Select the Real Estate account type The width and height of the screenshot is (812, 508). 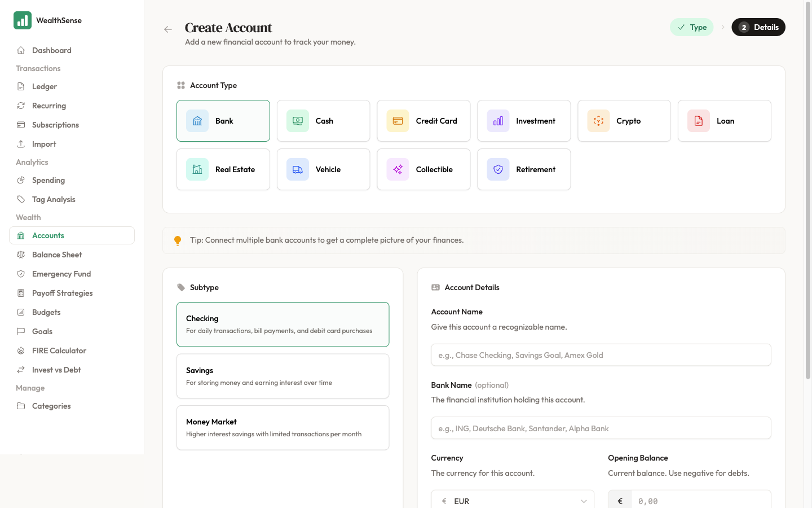(x=223, y=169)
